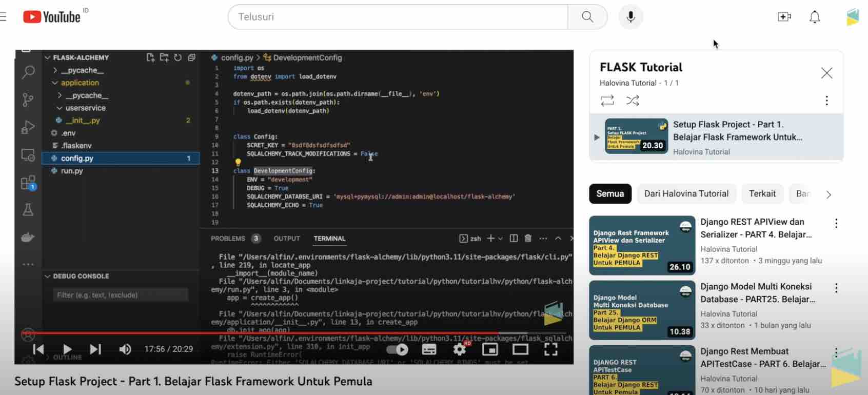Kill terminal with trash icon
Image resolution: width=868 pixels, height=395 pixels.
528,239
